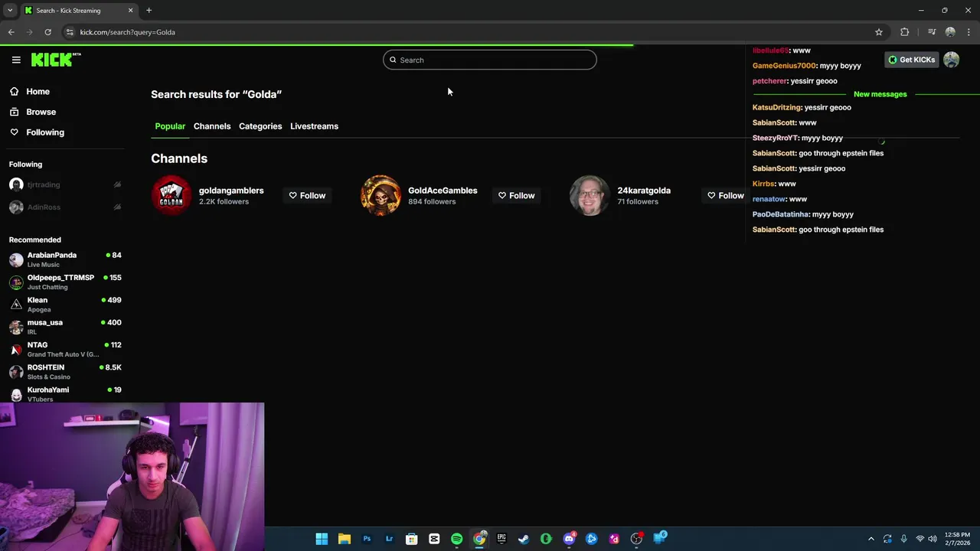Open 24karatgolda channel avatar
980x551 pixels.
tap(590, 195)
